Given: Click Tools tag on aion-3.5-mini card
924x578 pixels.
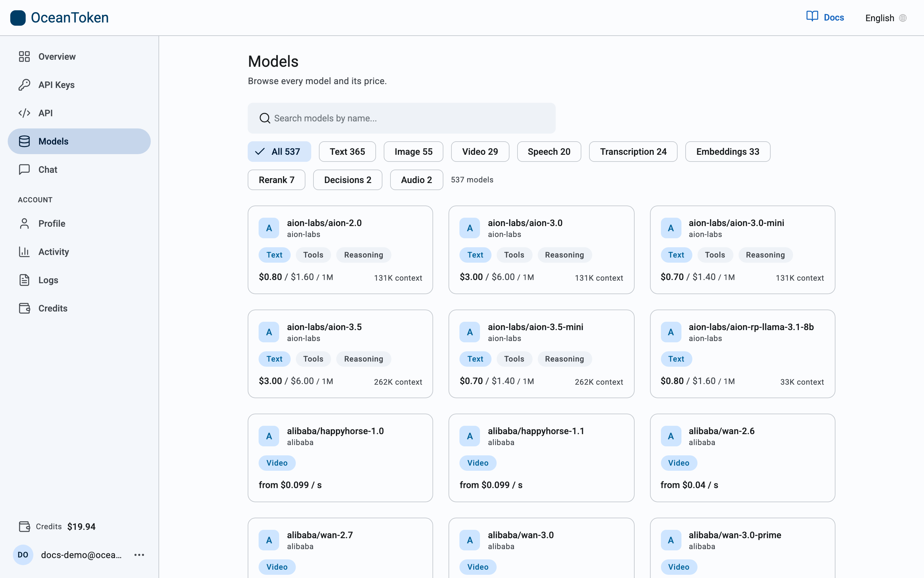Looking at the screenshot, I should (x=514, y=359).
